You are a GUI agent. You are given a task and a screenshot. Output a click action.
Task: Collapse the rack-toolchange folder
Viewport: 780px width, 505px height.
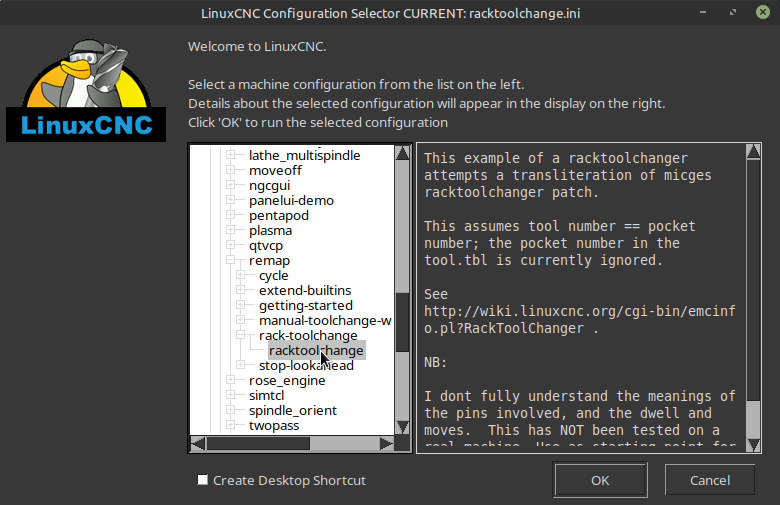(x=240, y=336)
